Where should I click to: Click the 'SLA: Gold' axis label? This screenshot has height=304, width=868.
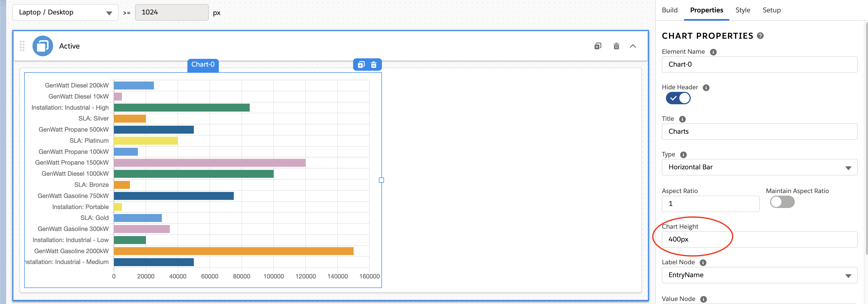(95, 218)
